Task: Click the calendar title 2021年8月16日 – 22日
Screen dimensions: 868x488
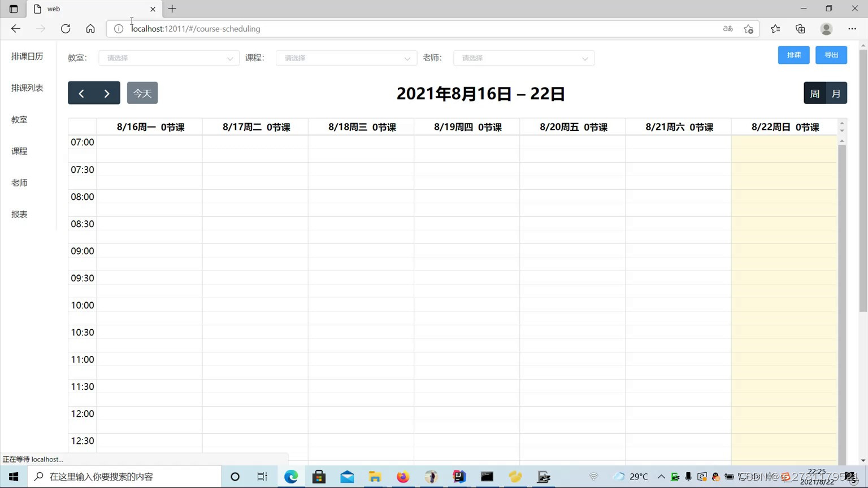Action: coord(481,94)
